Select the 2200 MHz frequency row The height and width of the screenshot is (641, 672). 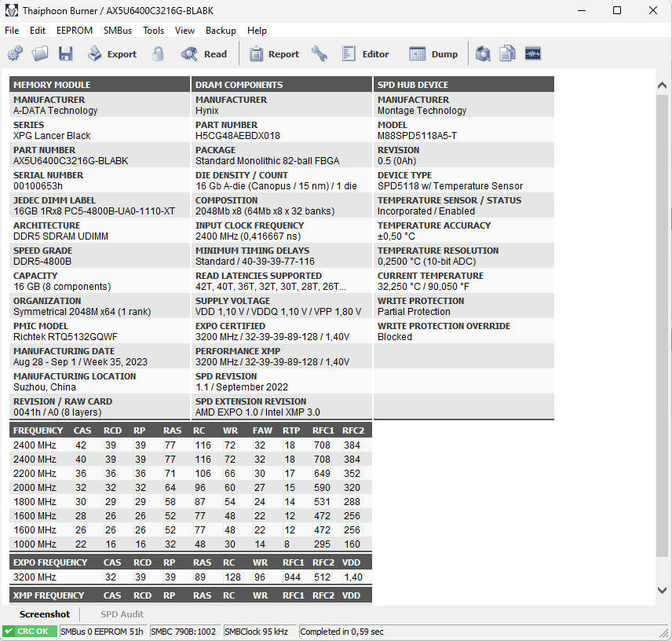[190, 474]
